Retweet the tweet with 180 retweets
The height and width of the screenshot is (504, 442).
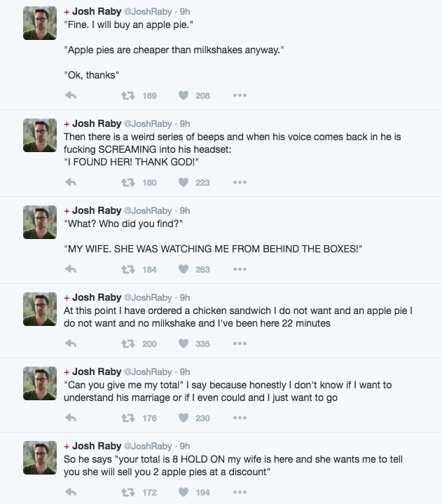click(x=128, y=182)
